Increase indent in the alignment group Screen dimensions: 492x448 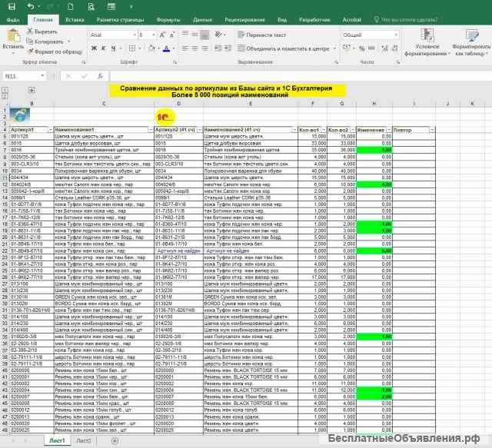(228, 48)
